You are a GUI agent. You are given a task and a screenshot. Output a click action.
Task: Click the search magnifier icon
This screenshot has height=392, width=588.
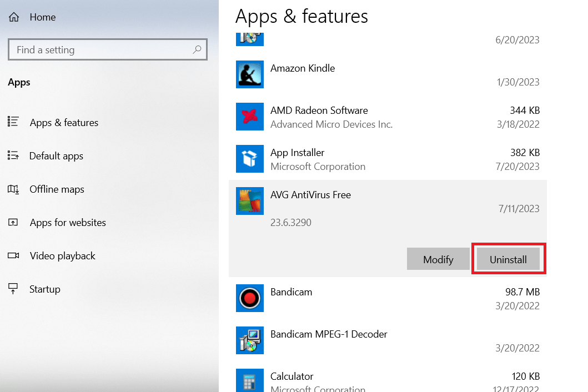pos(197,49)
